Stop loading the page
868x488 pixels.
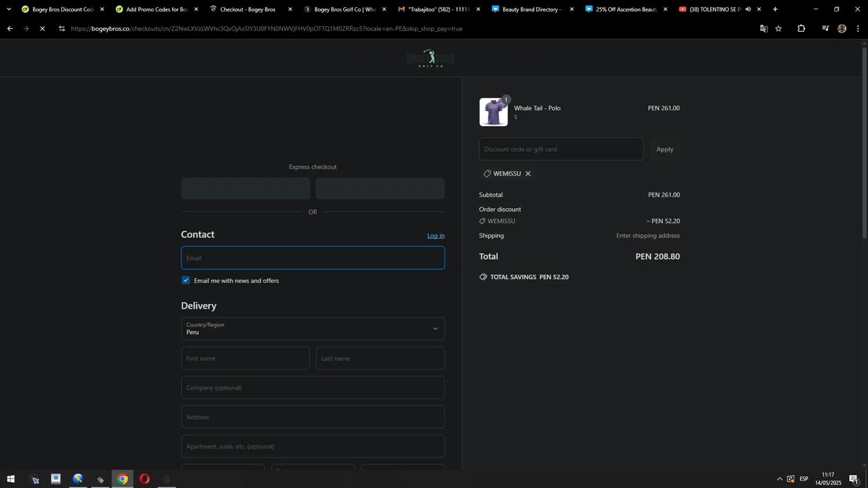click(42, 28)
